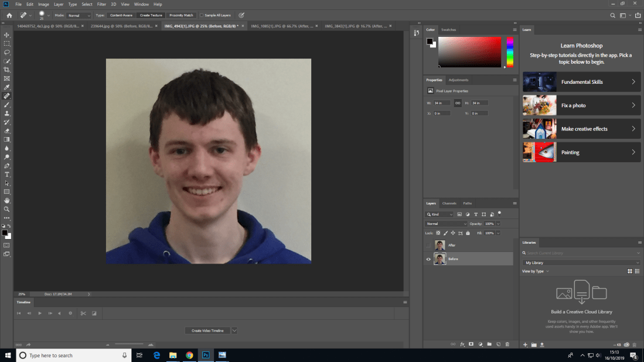The image size is (644, 362).
Task: Switch to the Channels tab
Action: pyautogui.click(x=449, y=203)
